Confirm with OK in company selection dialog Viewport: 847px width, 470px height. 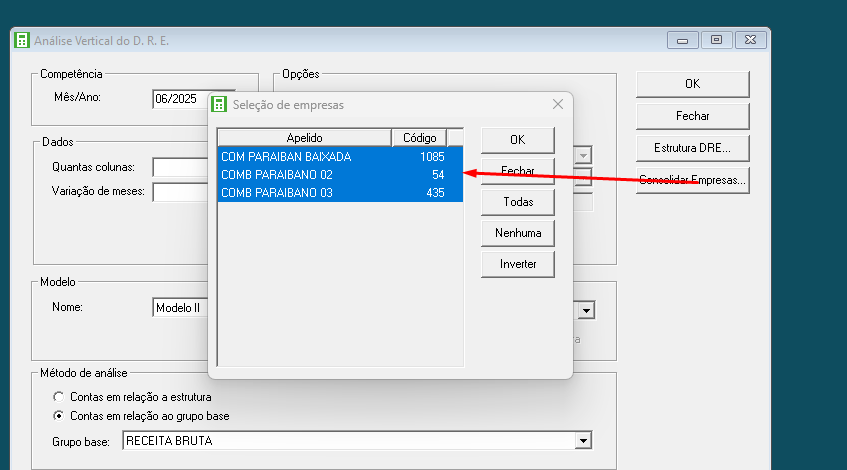[x=517, y=139]
